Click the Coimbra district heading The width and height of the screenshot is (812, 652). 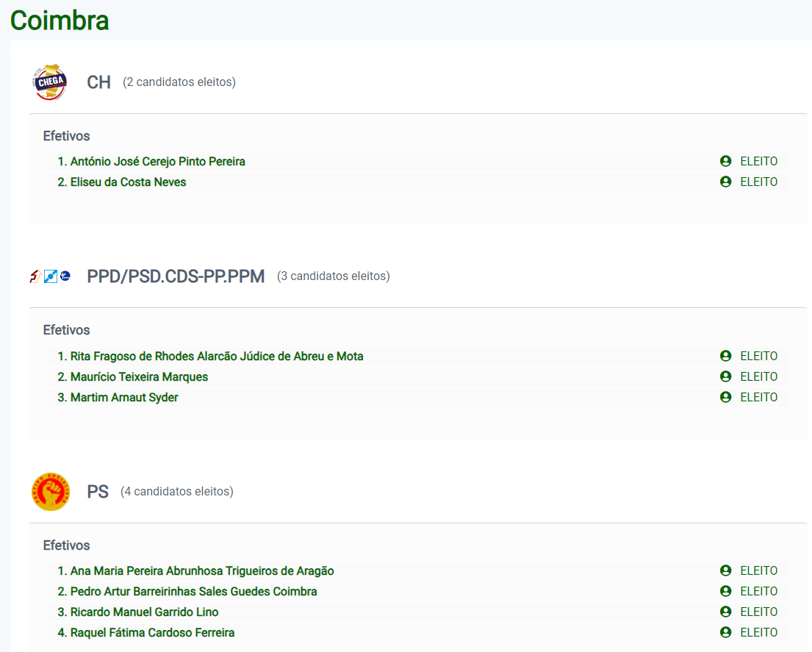click(x=60, y=21)
